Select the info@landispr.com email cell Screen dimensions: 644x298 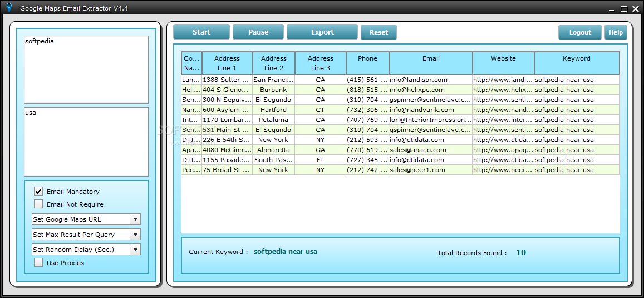coord(431,80)
